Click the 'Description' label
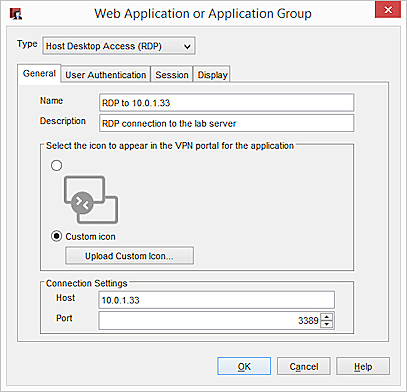The image size is (407, 392). click(x=63, y=121)
